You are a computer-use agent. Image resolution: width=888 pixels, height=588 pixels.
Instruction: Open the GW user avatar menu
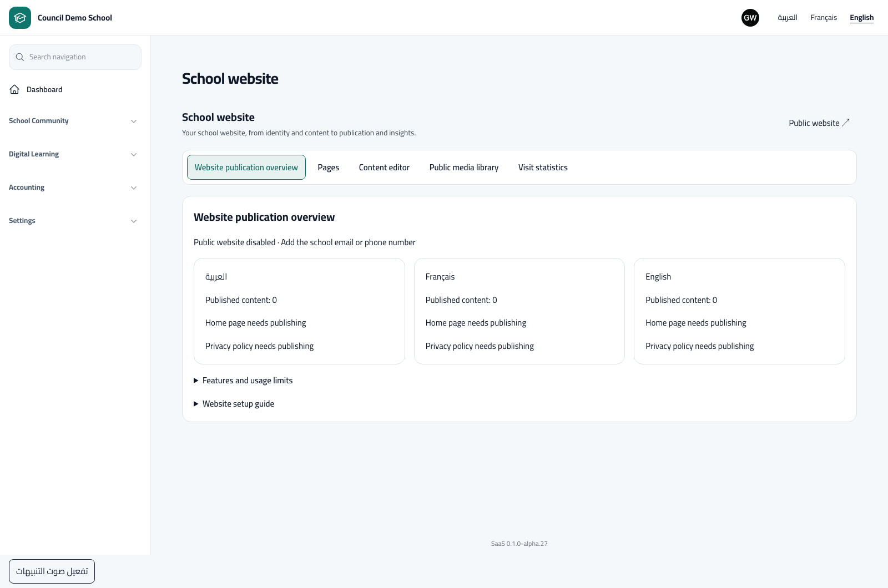[x=750, y=18]
